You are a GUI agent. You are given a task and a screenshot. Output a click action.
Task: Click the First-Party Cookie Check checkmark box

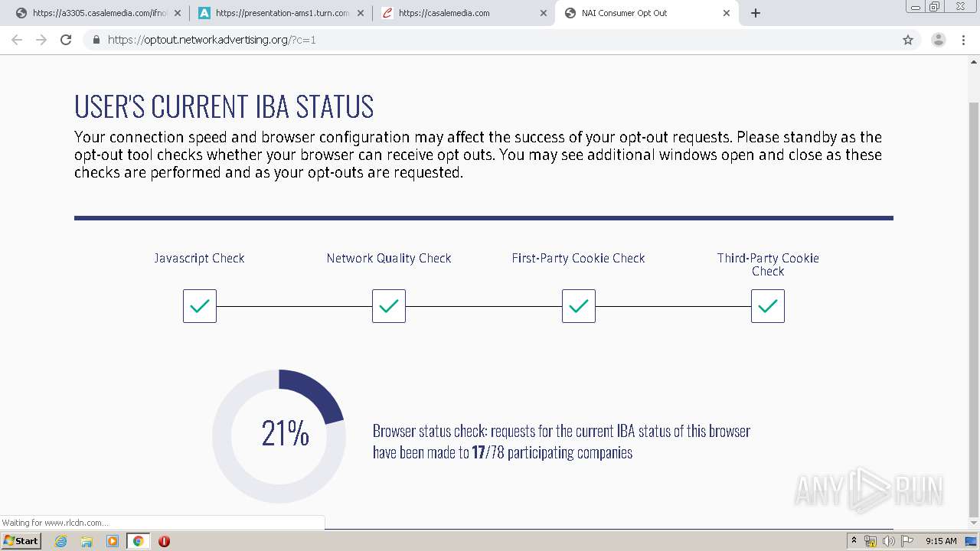coord(579,306)
